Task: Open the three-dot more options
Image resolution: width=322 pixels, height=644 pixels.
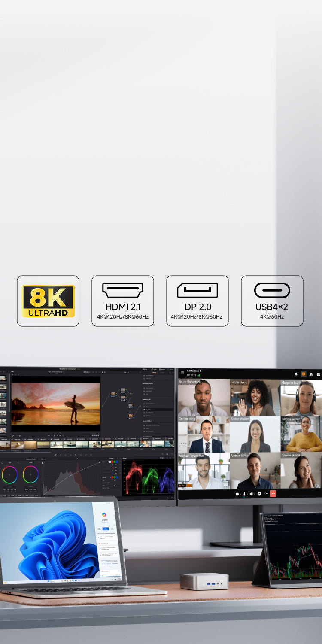Action: tap(266, 494)
